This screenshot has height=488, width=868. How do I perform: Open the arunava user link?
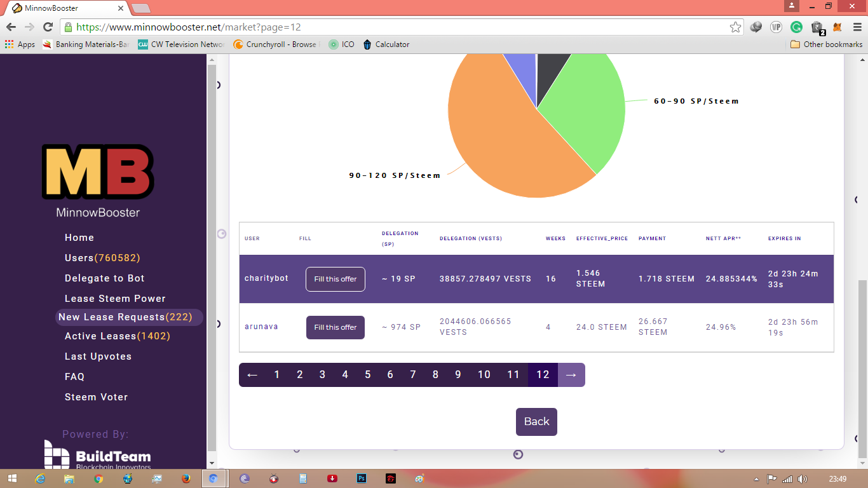(261, 327)
